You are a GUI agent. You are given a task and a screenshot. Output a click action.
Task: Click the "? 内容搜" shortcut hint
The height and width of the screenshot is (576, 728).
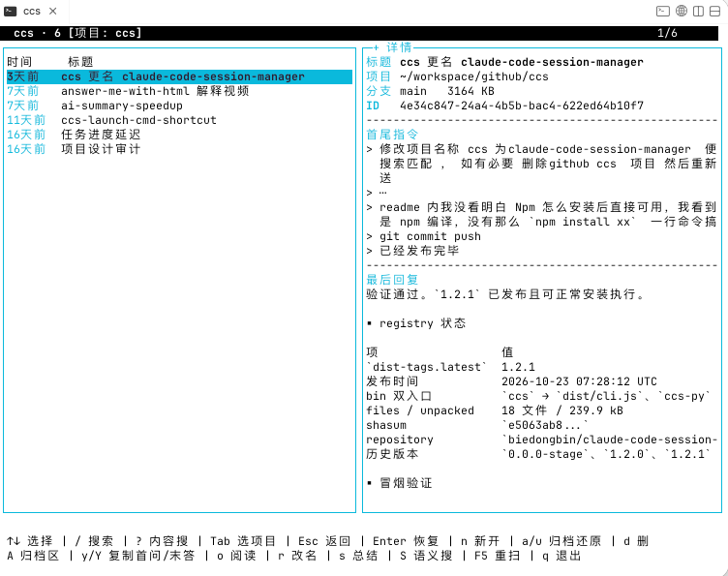click(162, 541)
